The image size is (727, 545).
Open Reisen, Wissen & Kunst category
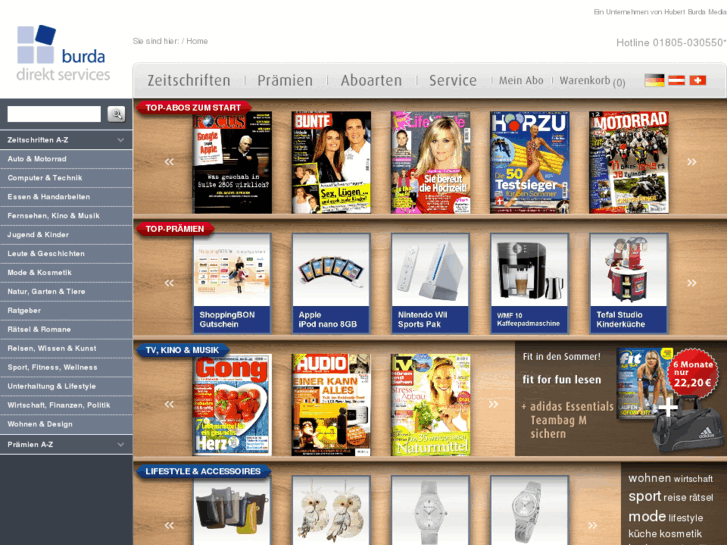66,348
